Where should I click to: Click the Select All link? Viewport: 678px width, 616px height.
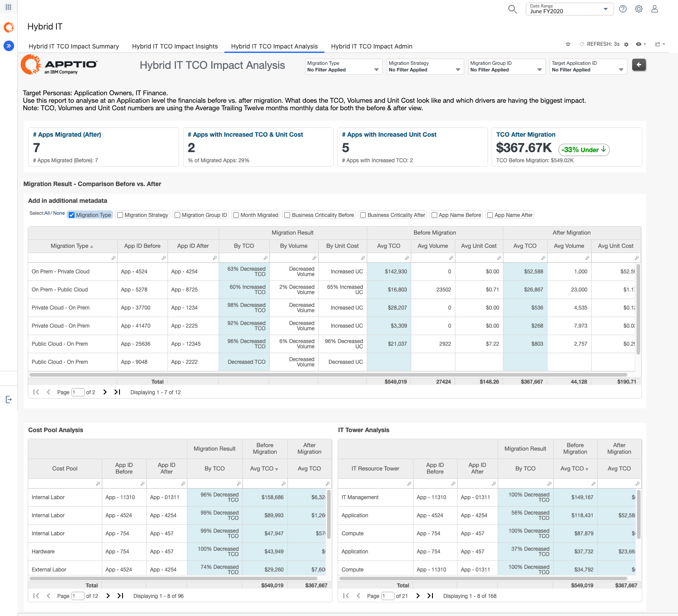[x=47, y=213]
